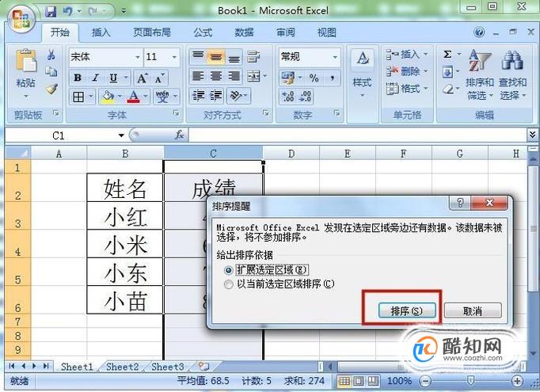The height and width of the screenshot is (392, 540).
Task: Increase font size with large A
Action: pyautogui.click(x=142, y=78)
